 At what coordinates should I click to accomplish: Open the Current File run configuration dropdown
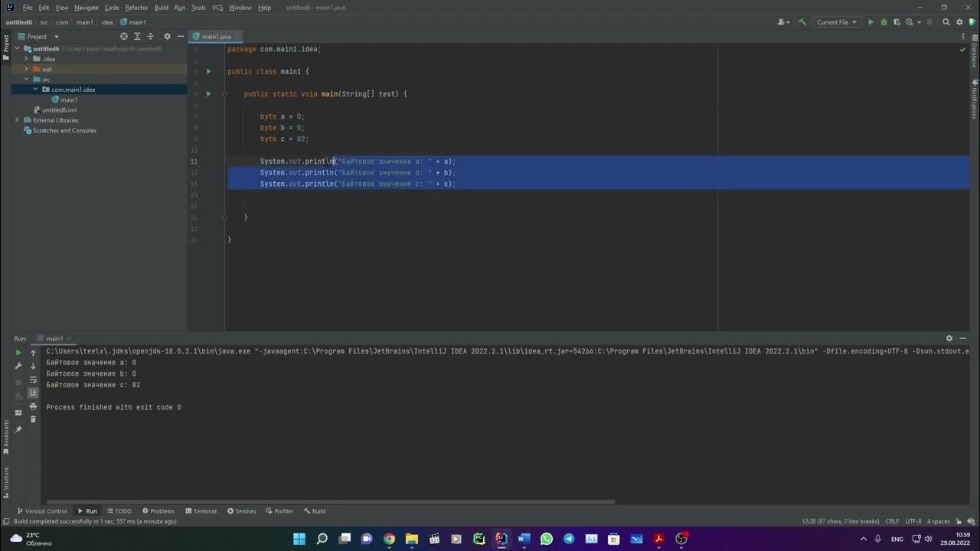coord(837,22)
